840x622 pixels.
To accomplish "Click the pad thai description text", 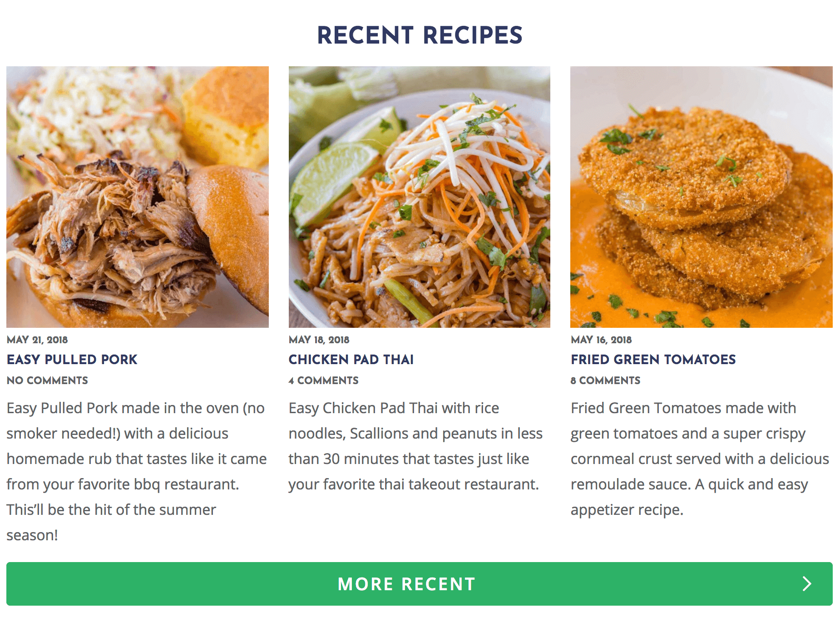I will coord(416,446).
